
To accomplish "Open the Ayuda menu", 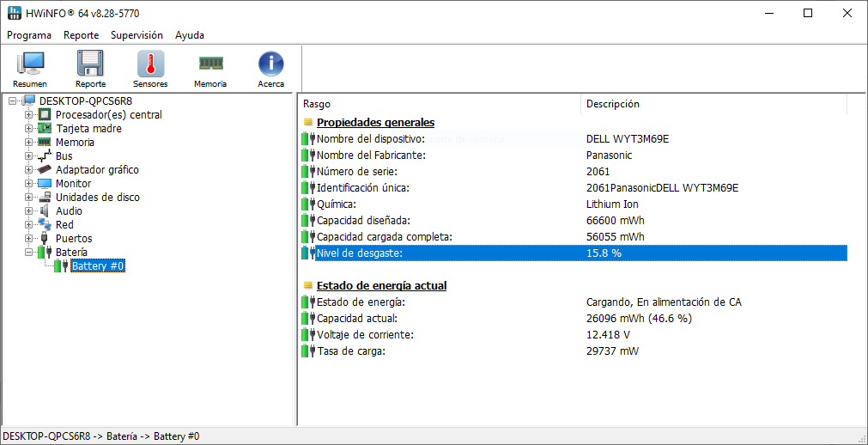I will click(x=190, y=35).
